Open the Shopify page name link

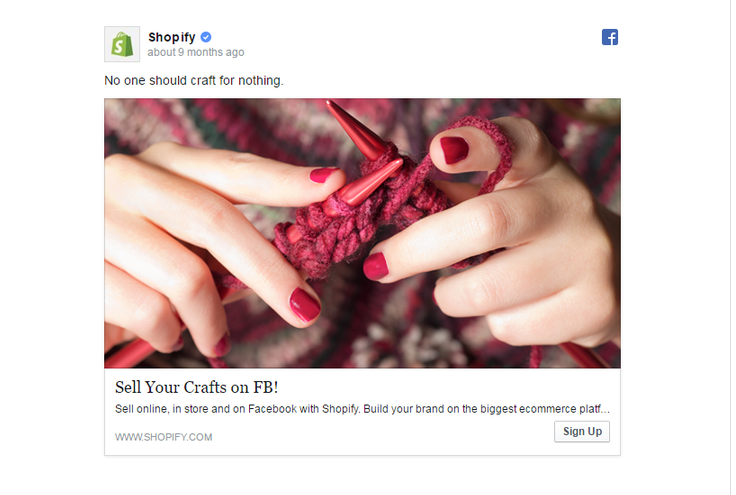click(x=172, y=37)
